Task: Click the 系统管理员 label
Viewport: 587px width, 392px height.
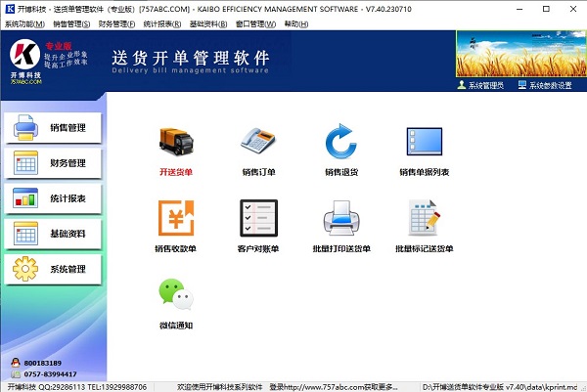Action: [x=486, y=86]
